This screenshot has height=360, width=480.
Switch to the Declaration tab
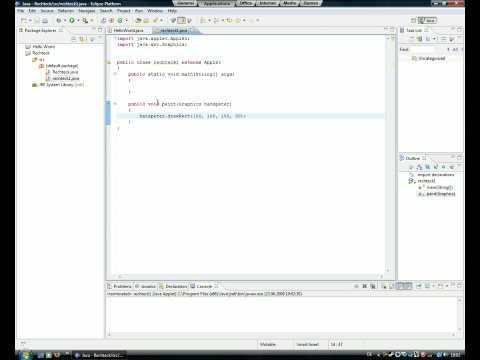(173, 286)
